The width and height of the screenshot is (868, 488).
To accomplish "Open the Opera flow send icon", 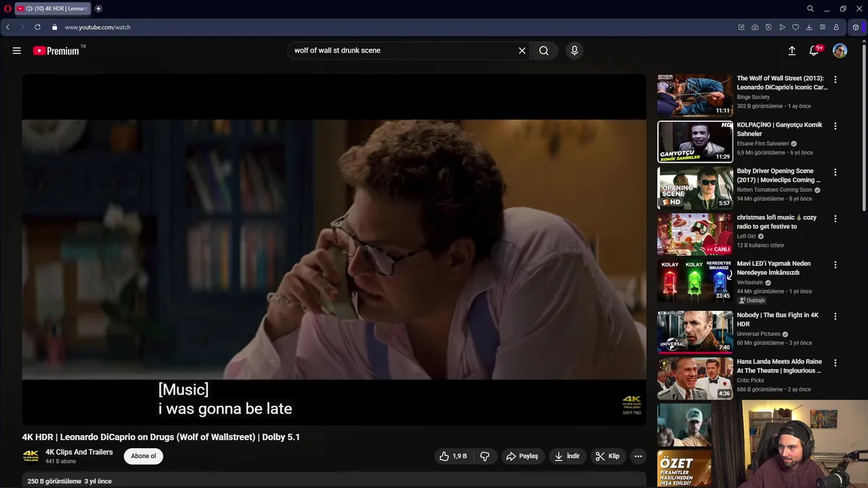I will click(782, 27).
